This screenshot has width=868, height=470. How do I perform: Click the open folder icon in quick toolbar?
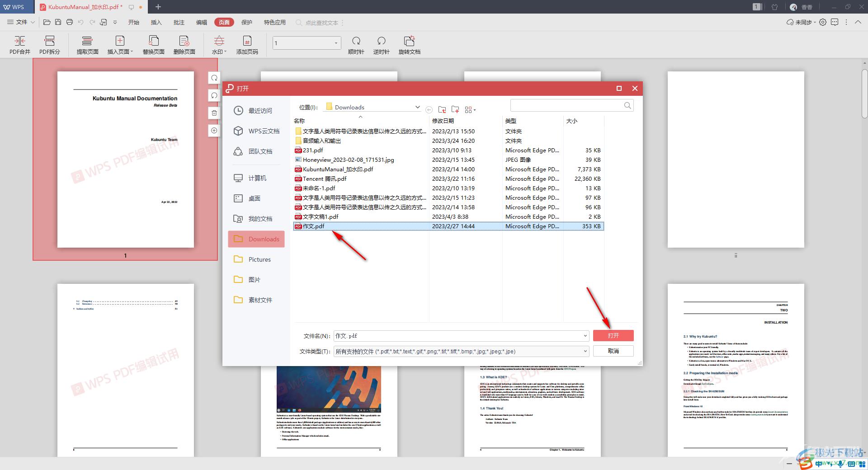point(47,22)
